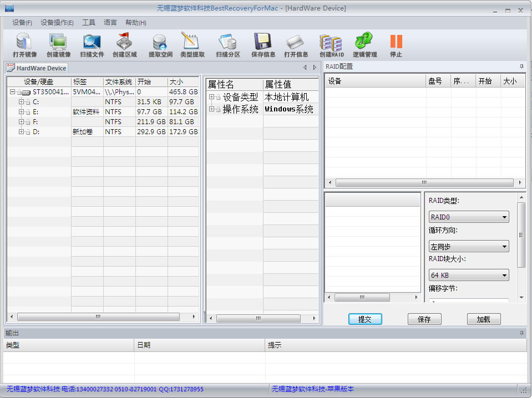Open the 循环方向 dropdown showing 左同步
The image size is (532, 398).
pyautogui.click(x=469, y=247)
